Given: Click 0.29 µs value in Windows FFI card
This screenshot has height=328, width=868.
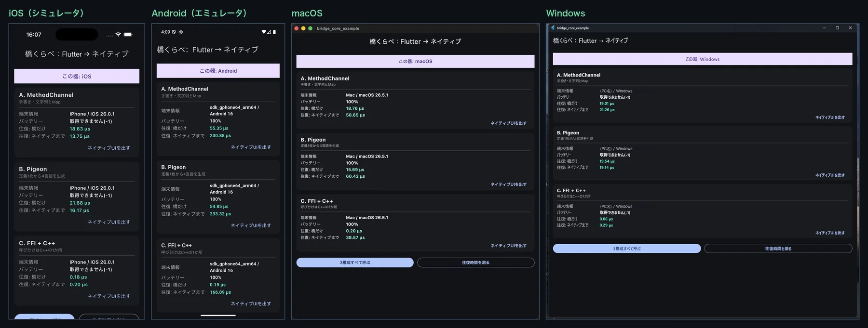Looking at the screenshot, I should (606, 225).
